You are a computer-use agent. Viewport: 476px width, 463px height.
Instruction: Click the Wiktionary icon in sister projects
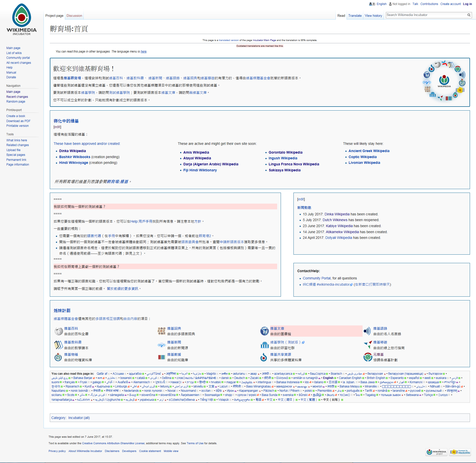click(162, 331)
